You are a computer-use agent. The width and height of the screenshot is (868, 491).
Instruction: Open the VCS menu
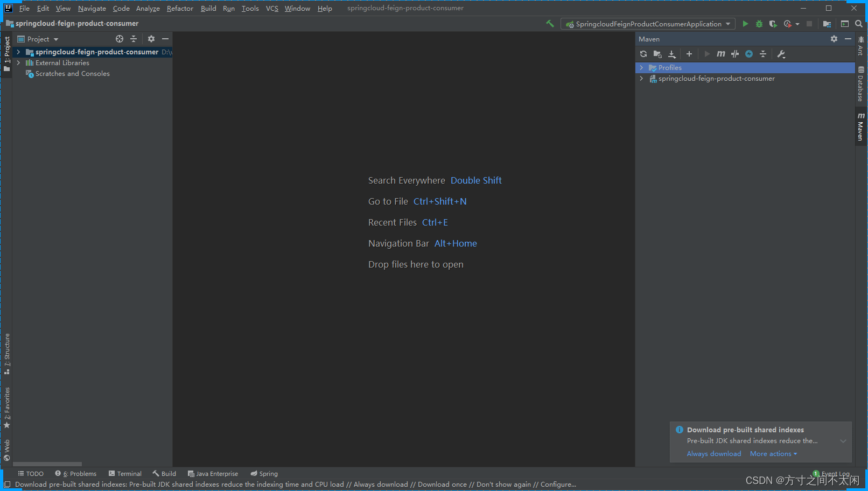pyautogui.click(x=272, y=8)
